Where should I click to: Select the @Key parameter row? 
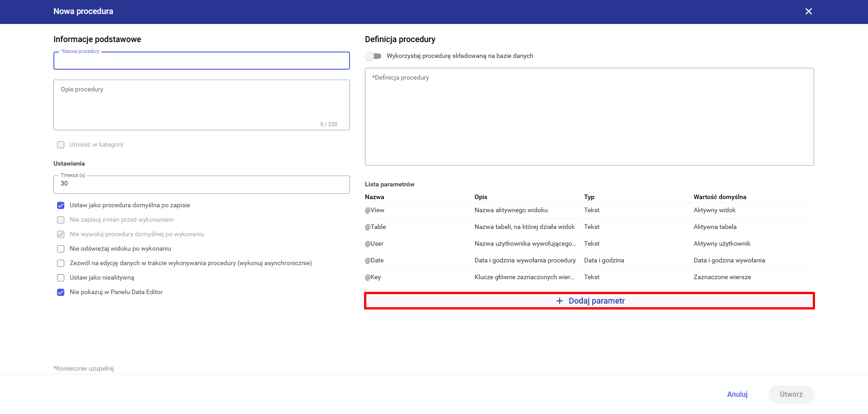coord(589,277)
